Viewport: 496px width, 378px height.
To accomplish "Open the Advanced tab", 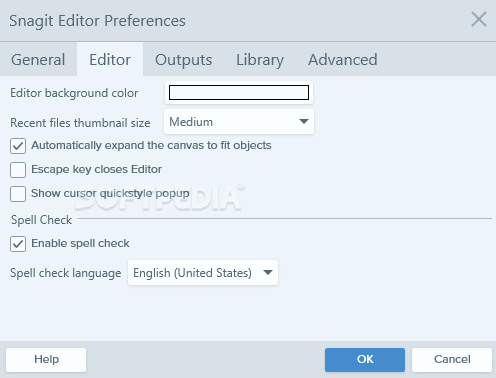I will pos(343,60).
